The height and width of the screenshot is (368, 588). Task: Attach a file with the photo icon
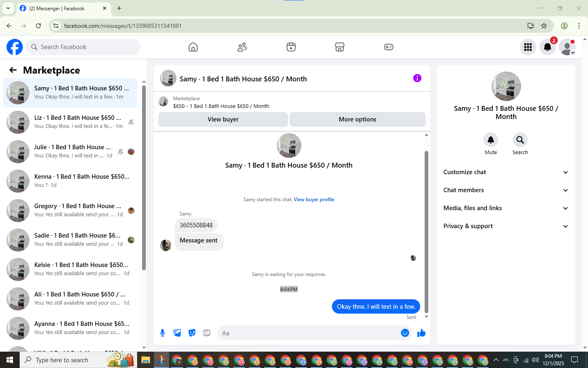pyautogui.click(x=177, y=333)
